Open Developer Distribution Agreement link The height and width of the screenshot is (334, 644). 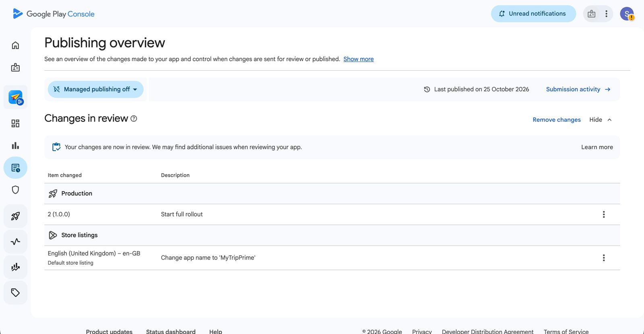(x=487, y=331)
